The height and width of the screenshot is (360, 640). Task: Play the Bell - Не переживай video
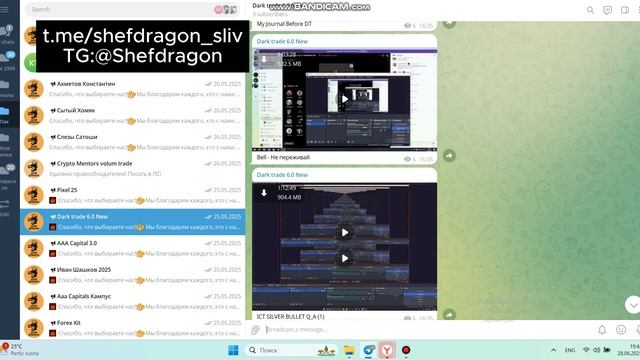click(344, 99)
